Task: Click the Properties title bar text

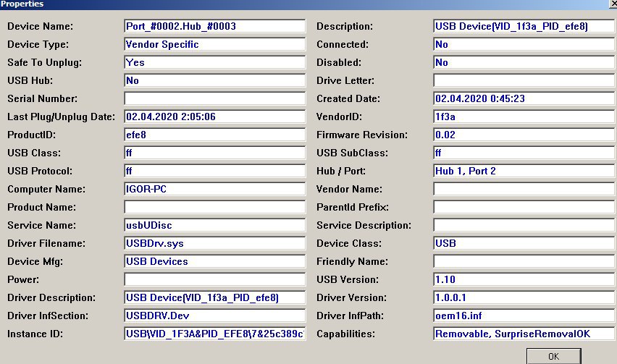Action: point(22,4)
